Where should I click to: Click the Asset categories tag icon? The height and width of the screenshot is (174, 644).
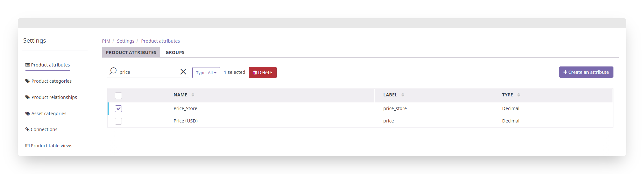pos(28,114)
